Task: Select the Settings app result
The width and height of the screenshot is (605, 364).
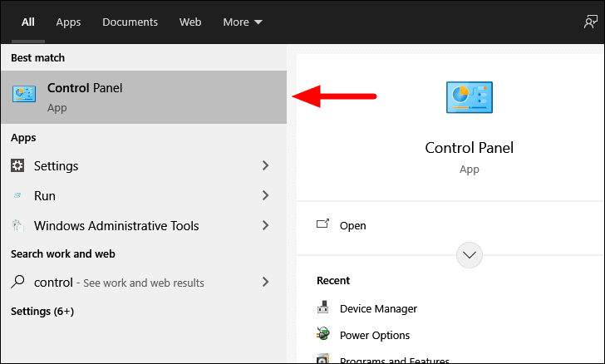Action: (144, 165)
